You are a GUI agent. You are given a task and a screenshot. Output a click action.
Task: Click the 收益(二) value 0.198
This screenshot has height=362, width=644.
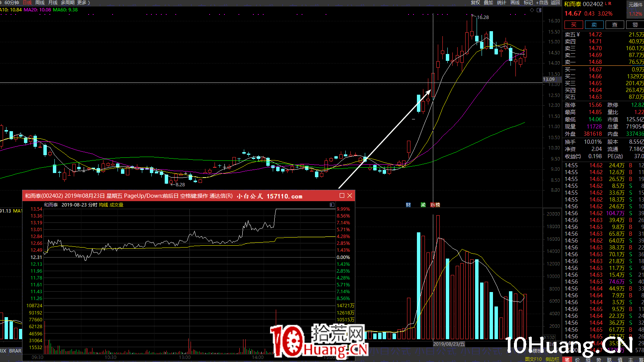[x=595, y=156]
